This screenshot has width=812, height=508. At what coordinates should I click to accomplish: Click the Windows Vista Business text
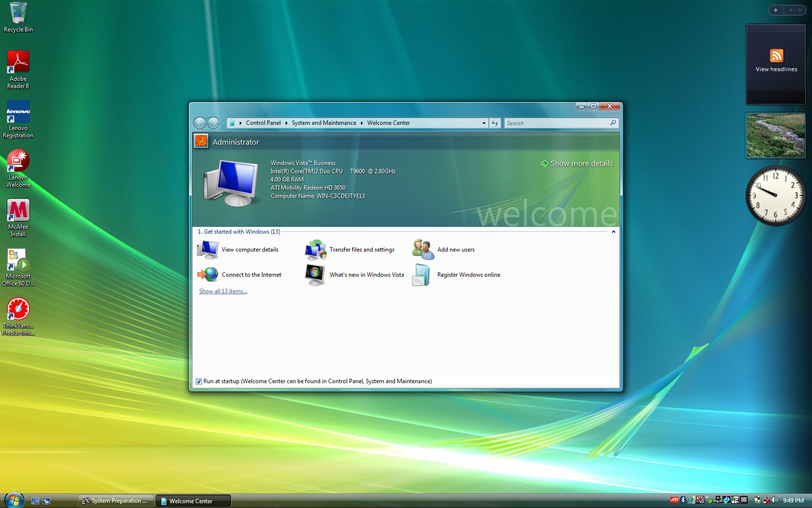(x=303, y=163)
